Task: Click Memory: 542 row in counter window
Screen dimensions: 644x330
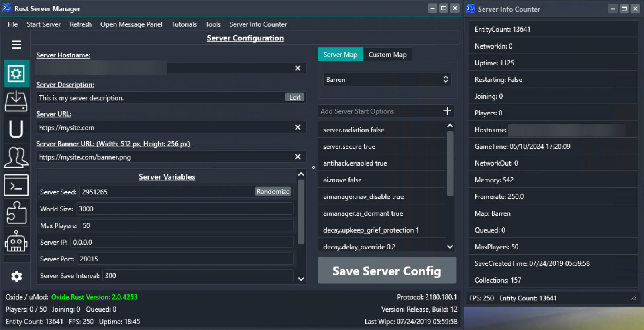Action: 553,180
